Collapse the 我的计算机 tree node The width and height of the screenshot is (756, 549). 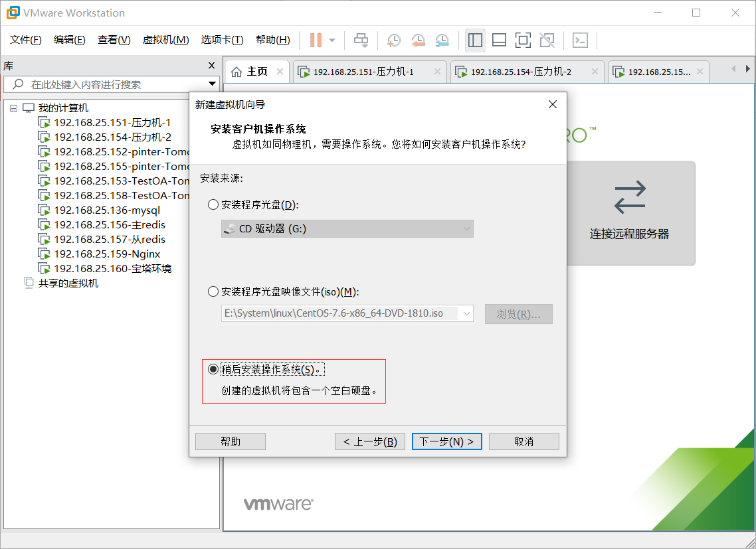tap(13, 108)
